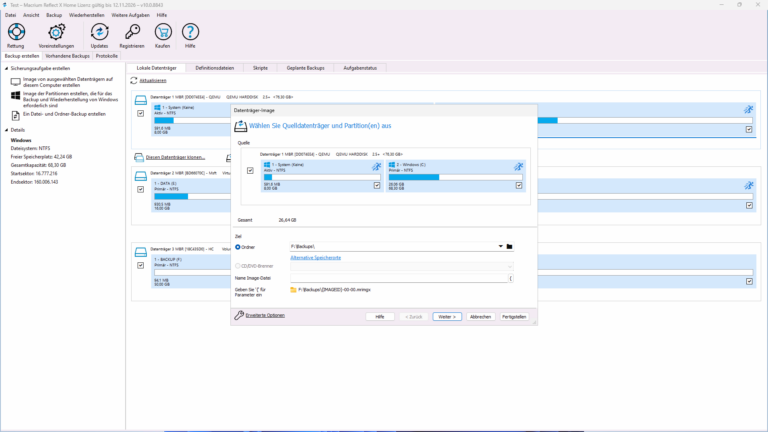
Task: Uncheck the Windows (C:) partition checkbox in dialog
Action: 519,186
